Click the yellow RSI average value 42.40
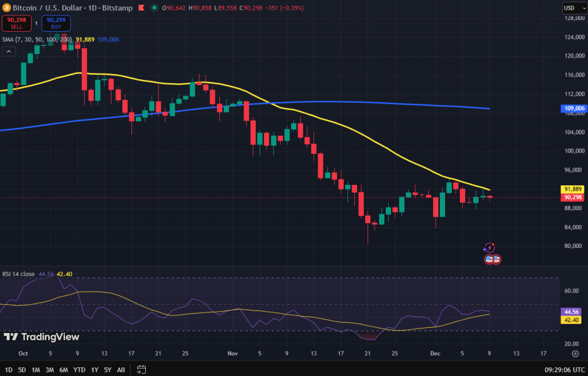Screen dimensions: 588x376 click(64, 274)
